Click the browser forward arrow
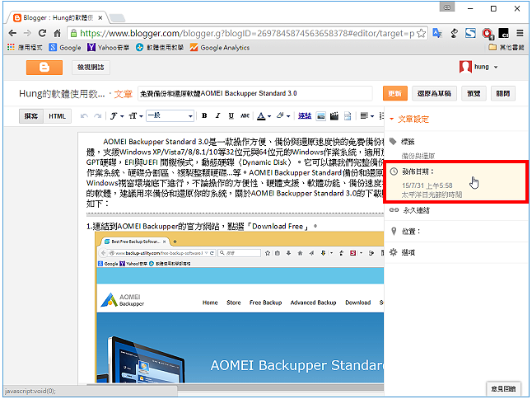The width and height of the screenshot is (532, 399). (x=27, y=33)
